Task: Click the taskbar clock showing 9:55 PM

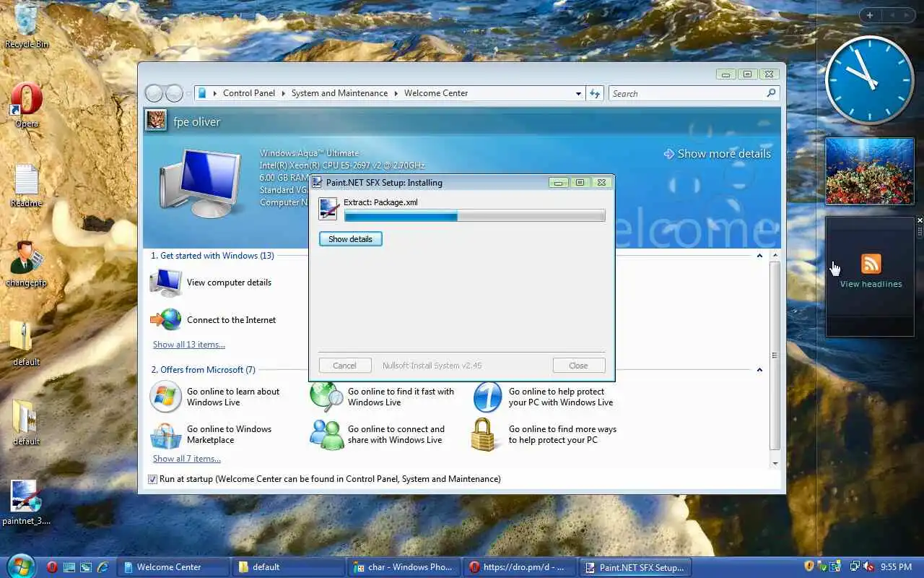Action: 896,567
